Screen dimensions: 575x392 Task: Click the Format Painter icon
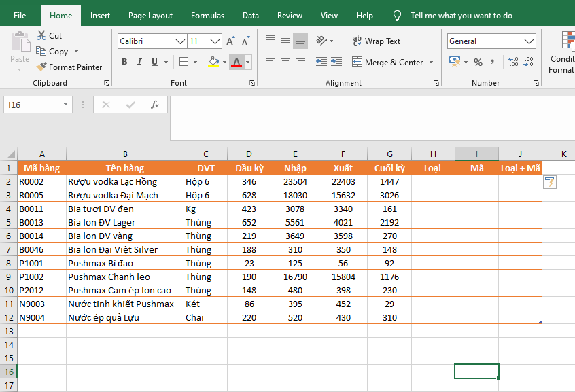coord(41,67)
